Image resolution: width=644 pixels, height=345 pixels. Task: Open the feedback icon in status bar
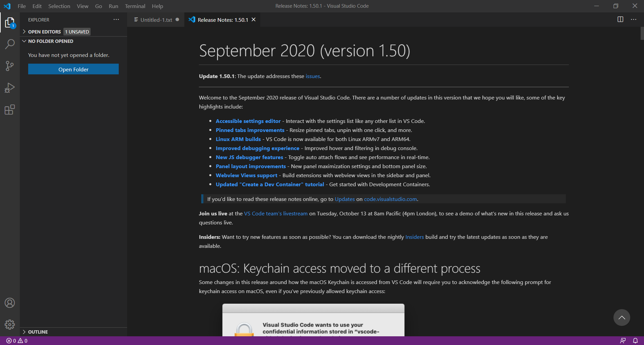623,341
